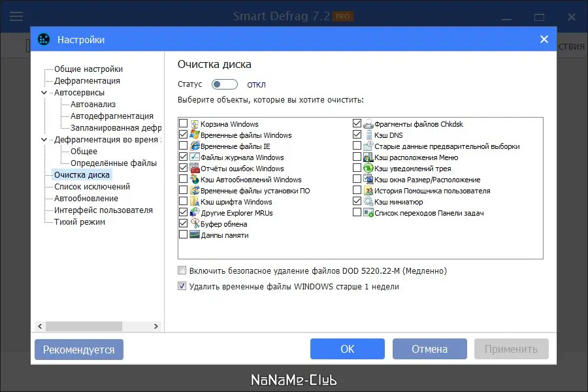This screenshot has height=392, width=588.
Task: Click the recycle bin icon beside Корзина Windows
Action: click(x=193, y=123)
